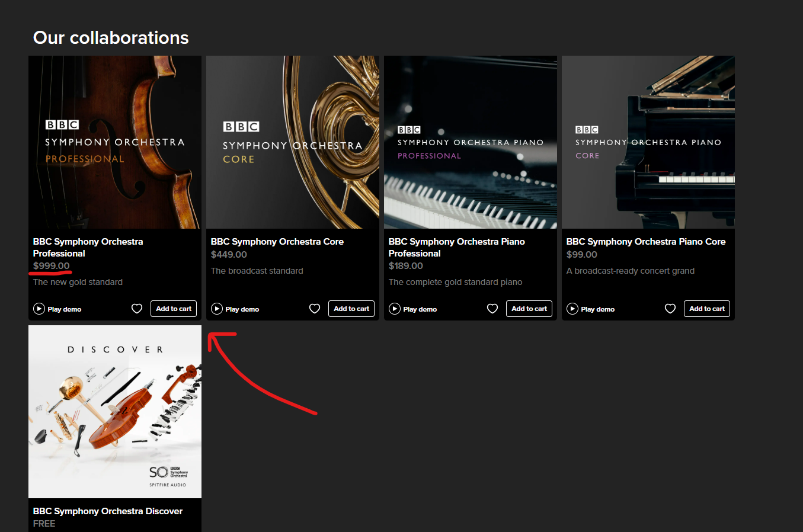
Task: Click 'The broadcast standard' description
Action: pos(257,271)
